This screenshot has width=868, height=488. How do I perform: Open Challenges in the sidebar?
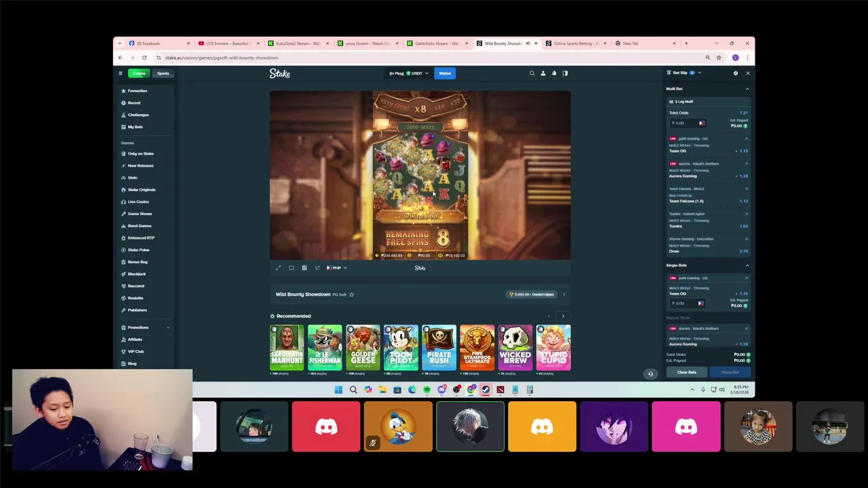135,115
